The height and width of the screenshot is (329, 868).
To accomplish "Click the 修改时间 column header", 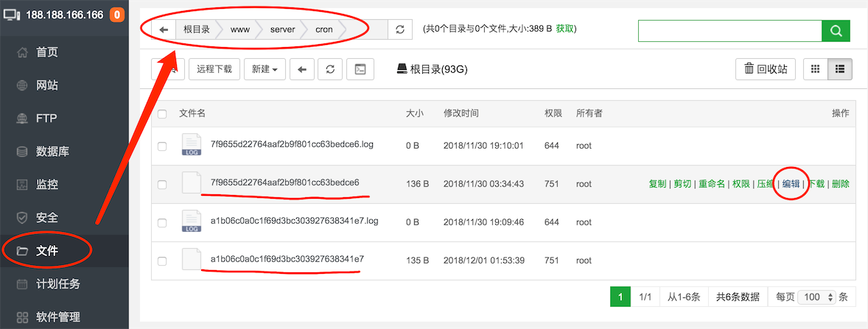I will click(461, 113).
